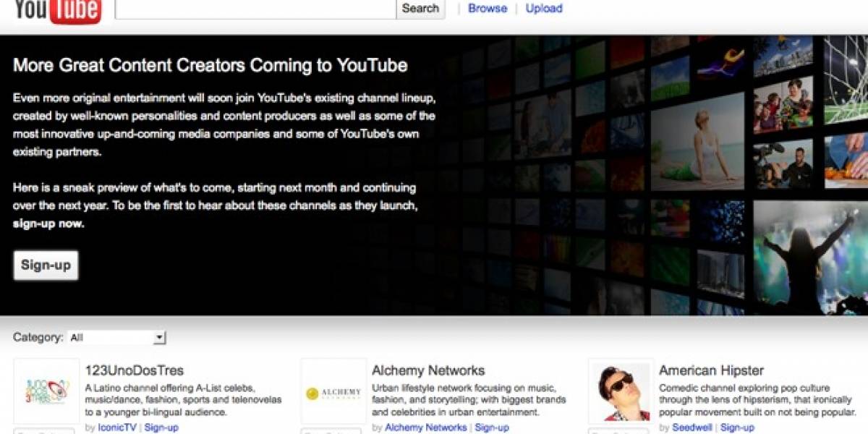Click the bold 'sign-up now.' banner text

coord(49,224)
